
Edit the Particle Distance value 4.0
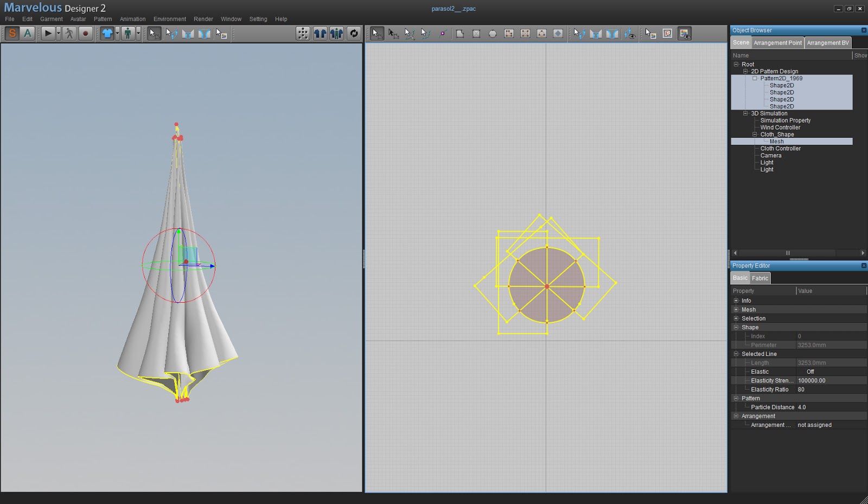pyautogui.click(x=831, y=407)
